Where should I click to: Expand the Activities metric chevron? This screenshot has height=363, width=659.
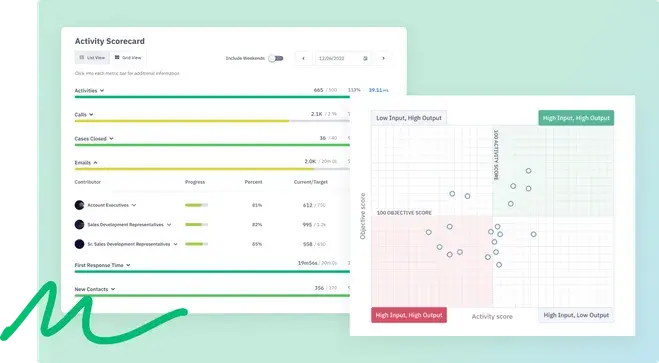102,91
